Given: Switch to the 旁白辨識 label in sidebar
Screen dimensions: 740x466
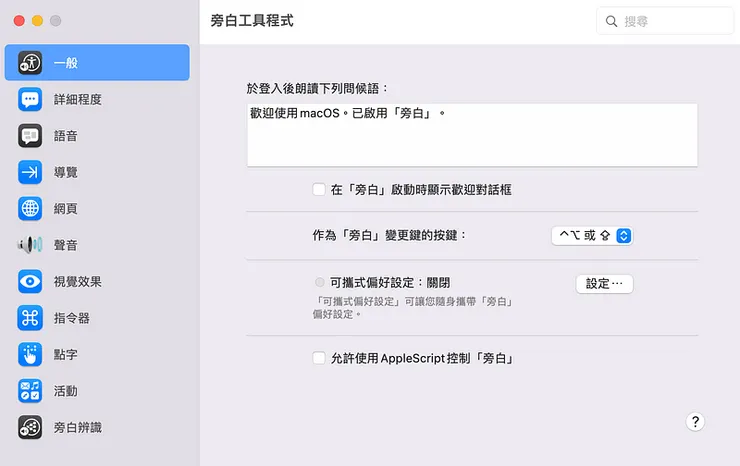Looking at the screenshot, I should [77, 427].
